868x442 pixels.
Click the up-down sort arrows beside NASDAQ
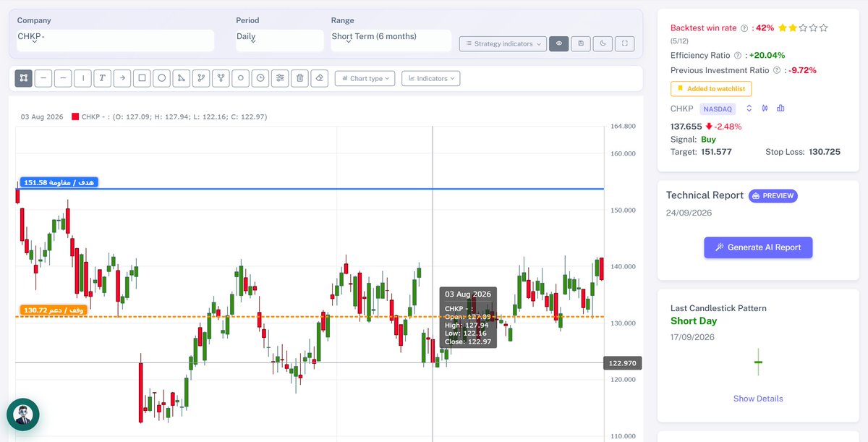(x=749, y=109)
